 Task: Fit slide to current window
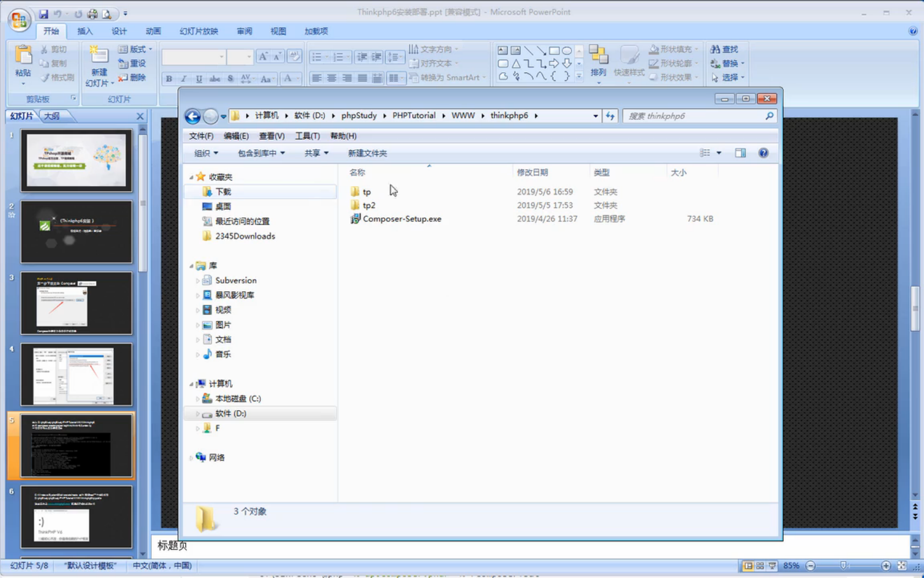click(901, 566)
